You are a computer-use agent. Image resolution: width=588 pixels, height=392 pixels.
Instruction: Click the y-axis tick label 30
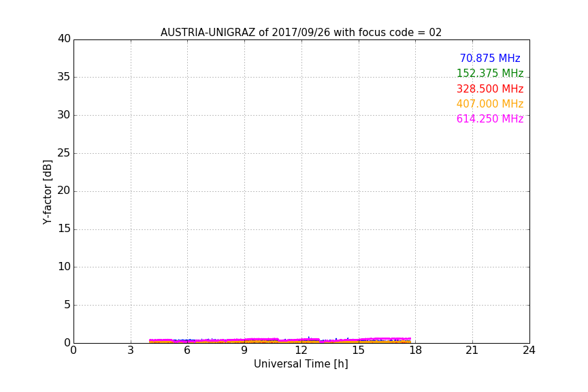pyautogui.click(x=64, y=115)
